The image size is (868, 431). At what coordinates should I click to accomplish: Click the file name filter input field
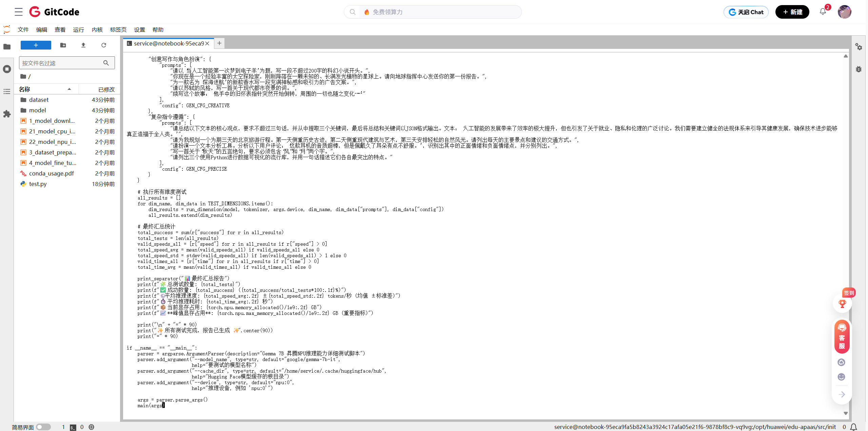[x=61, y=63]
